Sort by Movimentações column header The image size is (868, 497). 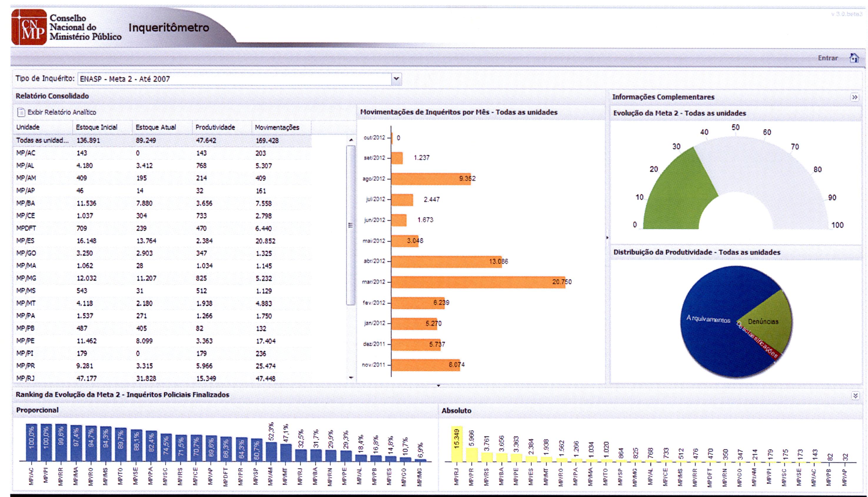[277, 127]
